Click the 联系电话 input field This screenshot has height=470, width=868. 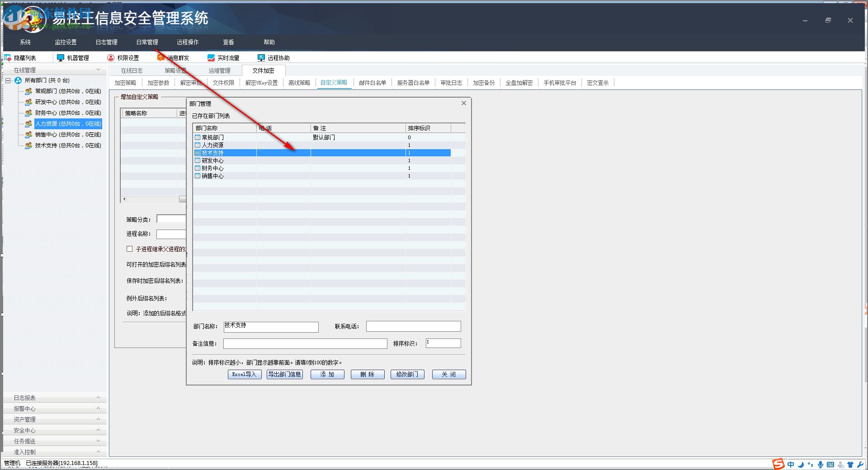[413, 326]
